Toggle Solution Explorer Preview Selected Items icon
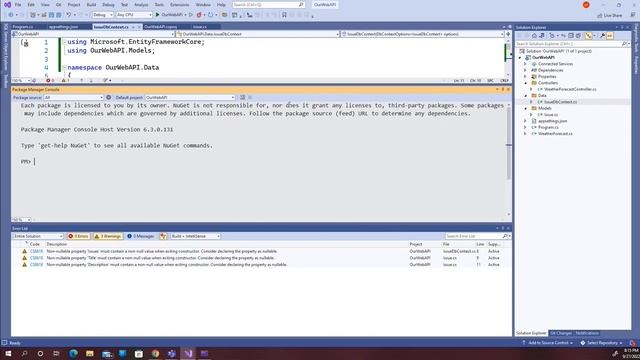Viewport: 640px width, 360px height. (609, 36)
